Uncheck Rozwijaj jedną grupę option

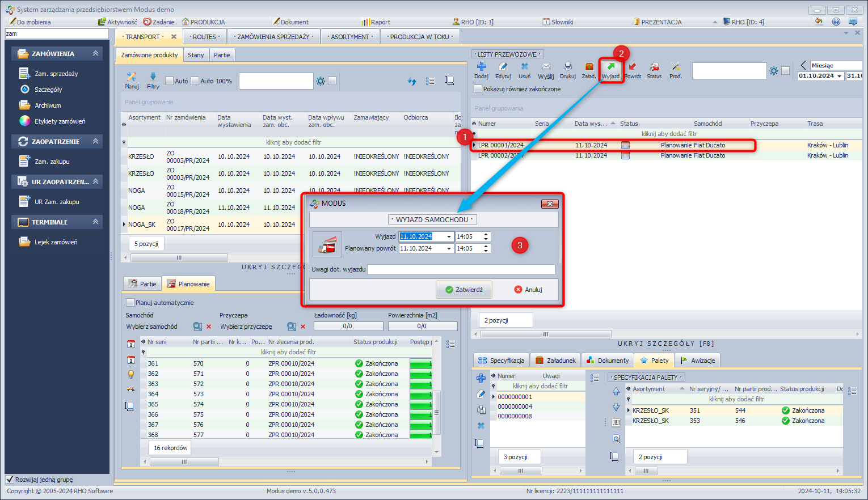click(x=10, y=480)
